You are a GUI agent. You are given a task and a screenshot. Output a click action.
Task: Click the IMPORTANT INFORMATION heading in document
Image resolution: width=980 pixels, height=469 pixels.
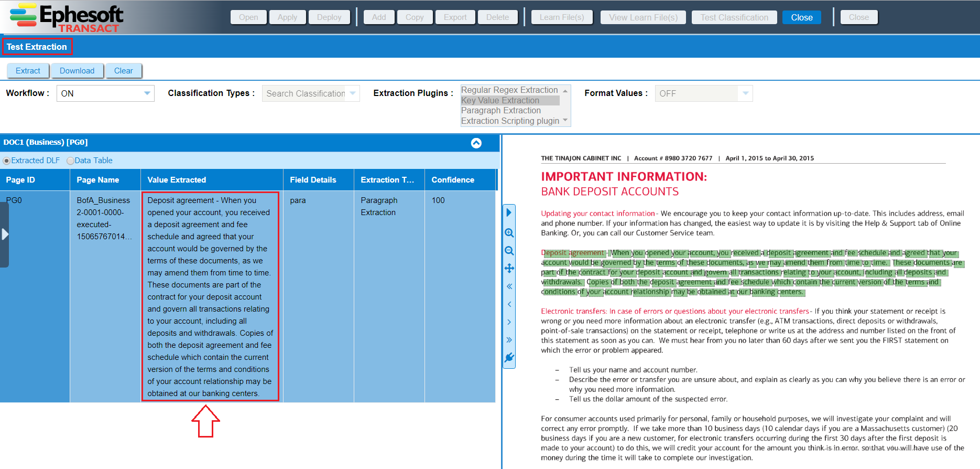tap(624, 177)
